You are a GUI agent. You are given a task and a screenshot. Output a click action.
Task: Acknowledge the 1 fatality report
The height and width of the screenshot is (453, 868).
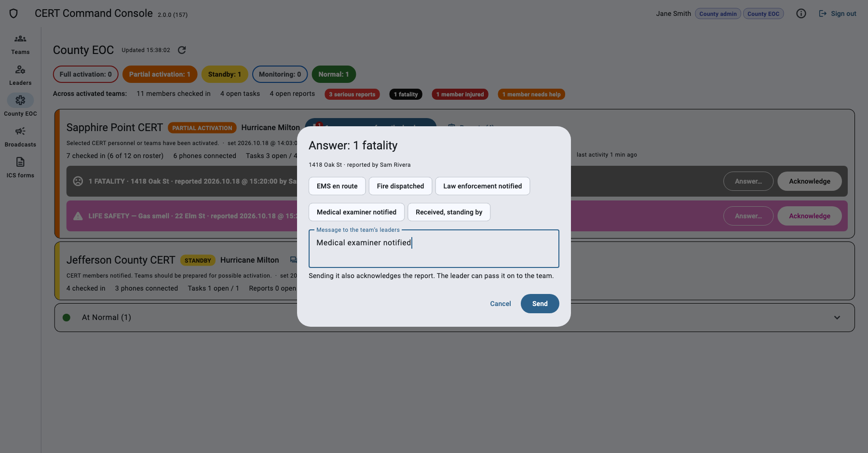[x=810, y=181]
